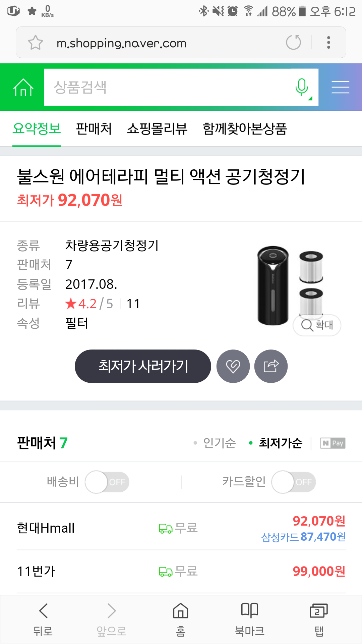
Task: Tap the microphone voice search icon
Action: tap(302, 87)
